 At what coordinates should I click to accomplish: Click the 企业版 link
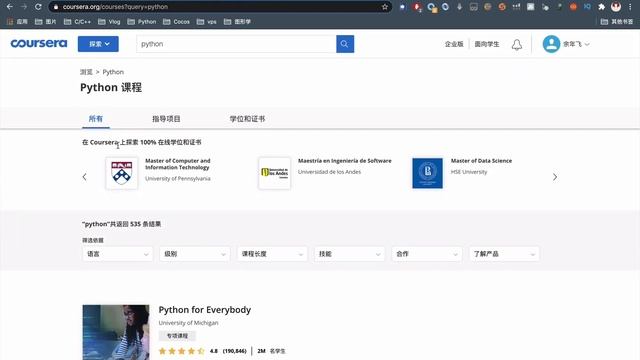point(454,44)
